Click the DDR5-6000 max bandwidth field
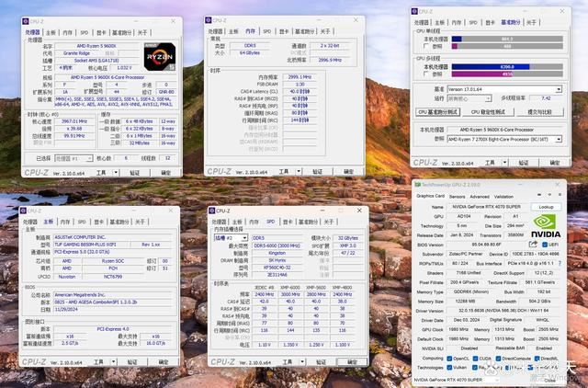The image size is (588, 388). coord(276,245)
